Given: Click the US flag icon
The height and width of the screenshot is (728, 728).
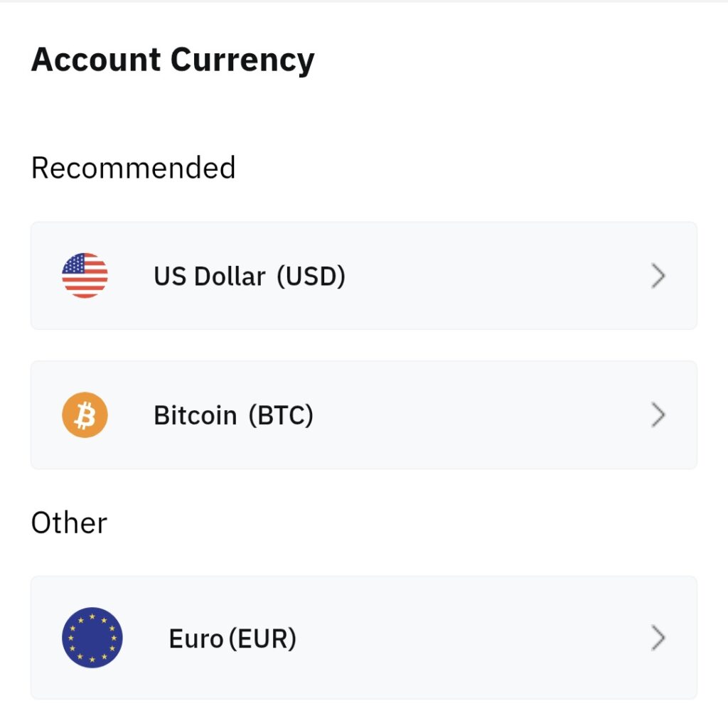Looking at the screenshot, I should [x=85, y=275].
